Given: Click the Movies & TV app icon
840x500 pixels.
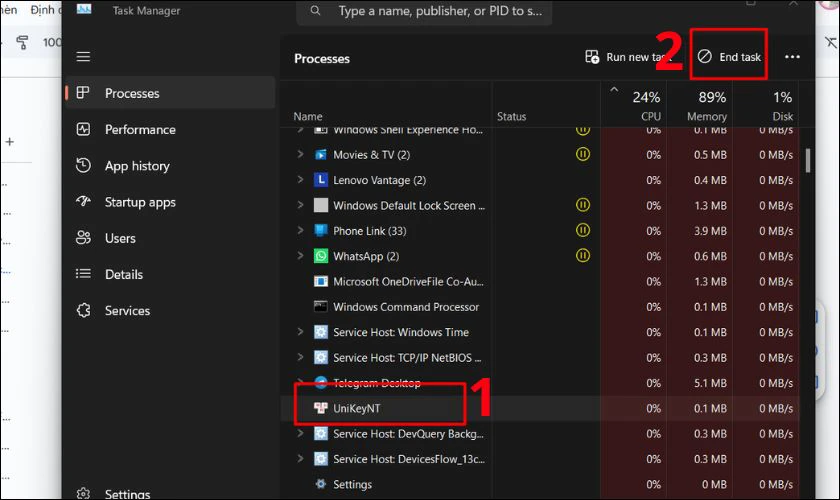Looking at the screenshot, I should point(320,155).
